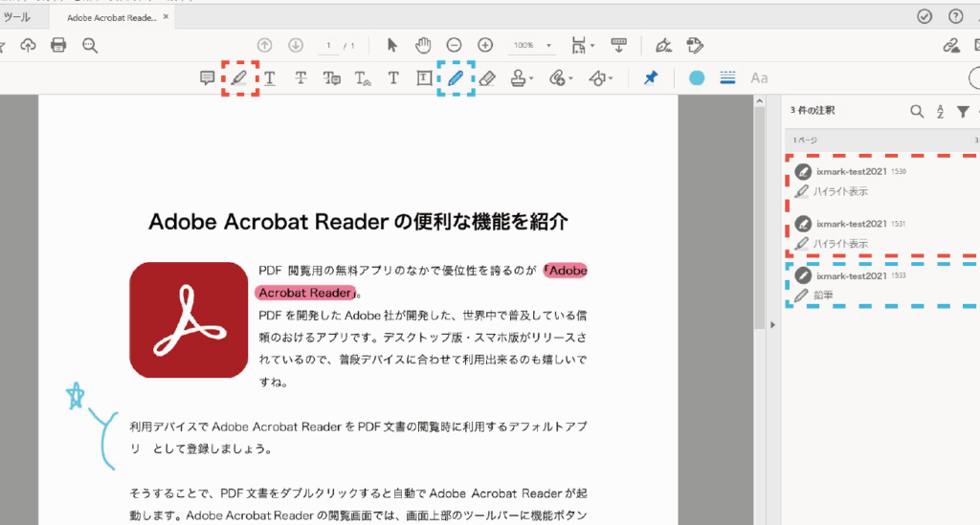Click the page number input field
The height and width of the screenshot is (525, 980).
[x=329, y=45]
